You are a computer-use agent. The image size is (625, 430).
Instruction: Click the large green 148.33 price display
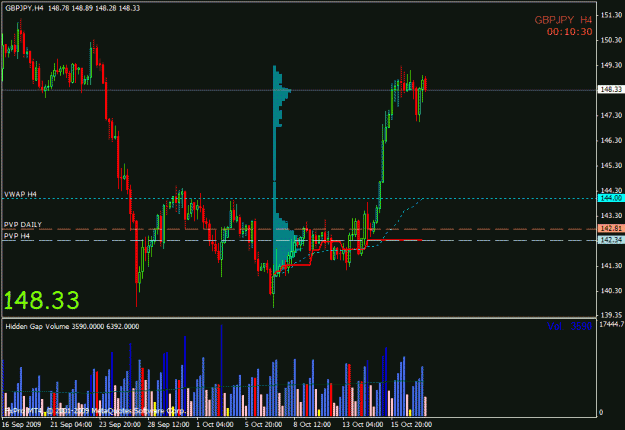tap(41, 300)
